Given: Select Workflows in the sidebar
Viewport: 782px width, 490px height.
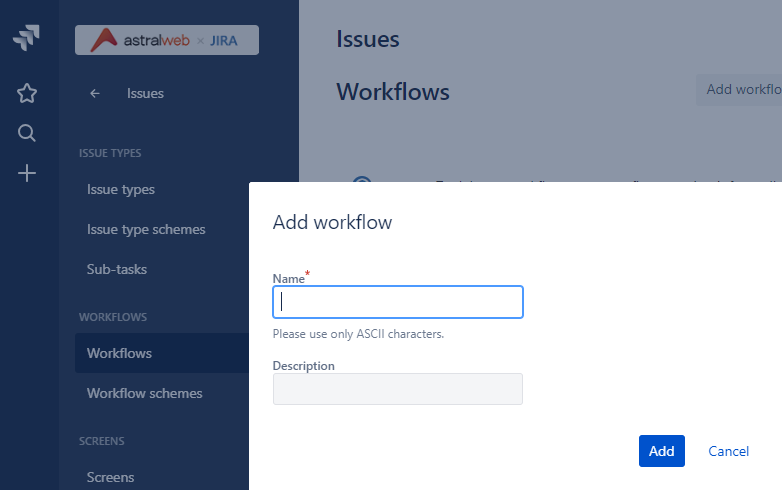Looking at the screenshot, I should point(162,353).
